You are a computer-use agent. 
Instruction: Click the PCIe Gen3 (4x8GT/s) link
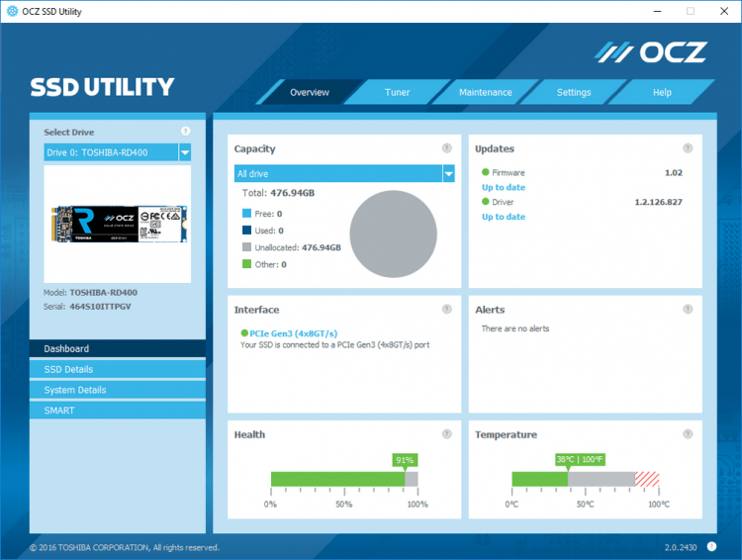(x=294, y=333)
